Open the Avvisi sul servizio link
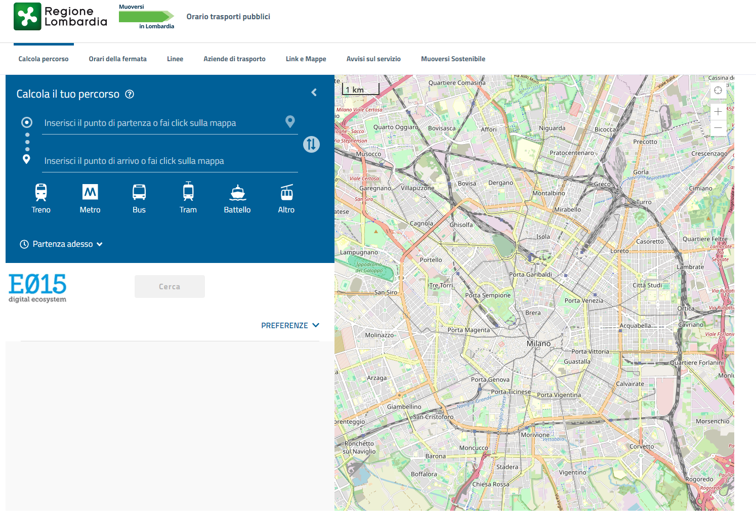Image resolution: width=756 pixels, height=532 pixels. coord(373,59)
